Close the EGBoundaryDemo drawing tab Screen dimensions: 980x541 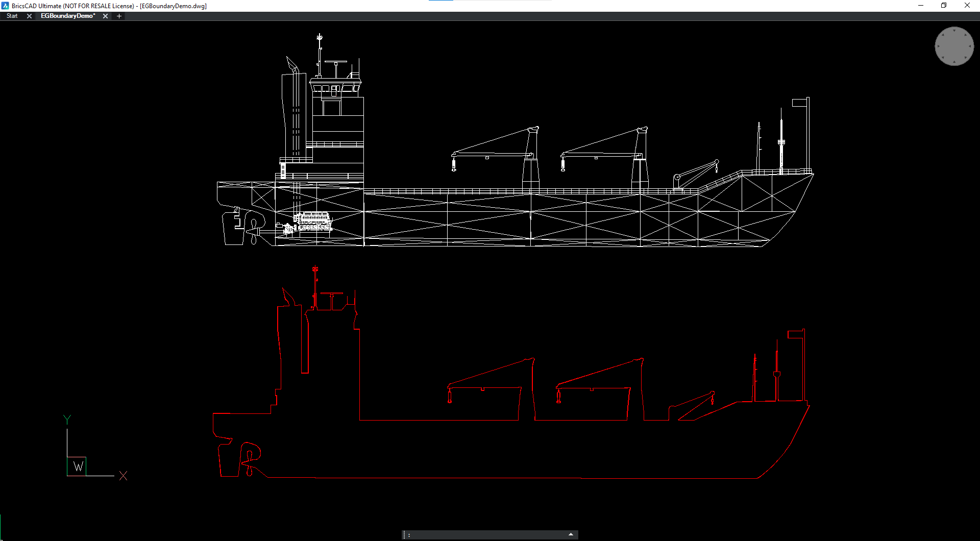coord(105,16)
